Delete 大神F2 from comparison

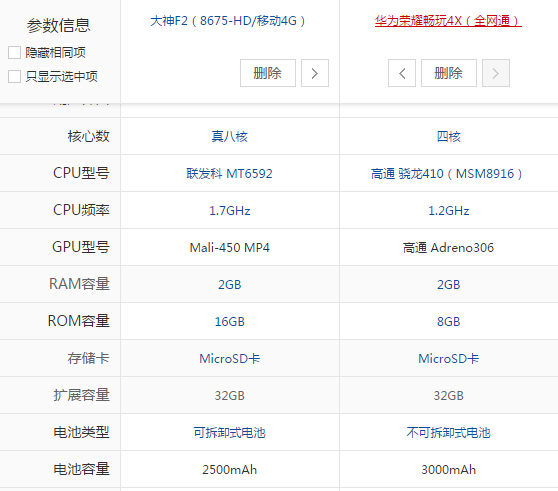click(x=268, y=73)
